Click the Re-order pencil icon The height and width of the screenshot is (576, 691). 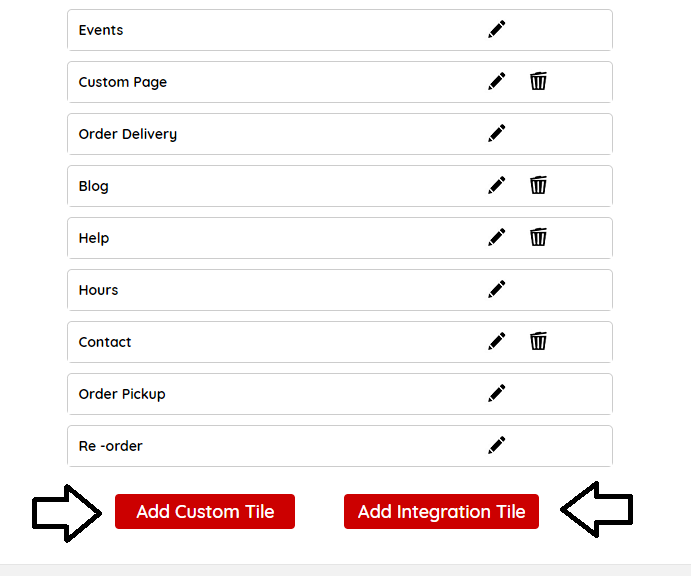pyautogui.click(x=497, y=446)
